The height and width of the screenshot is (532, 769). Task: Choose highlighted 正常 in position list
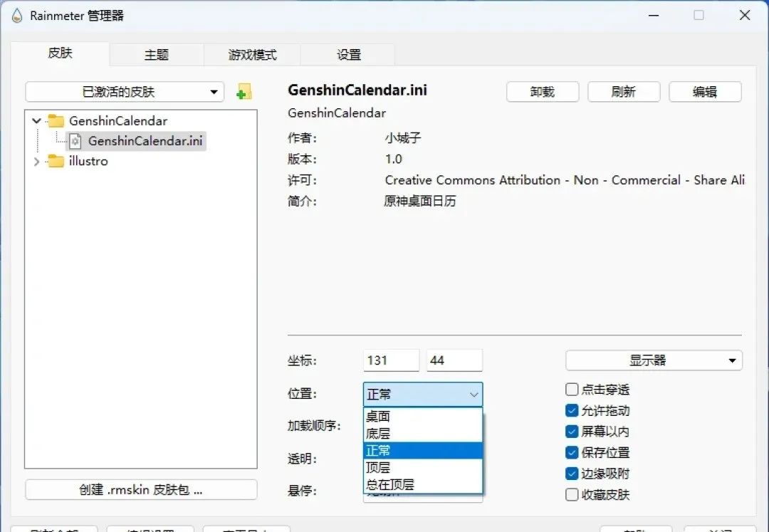pos(423,451)
